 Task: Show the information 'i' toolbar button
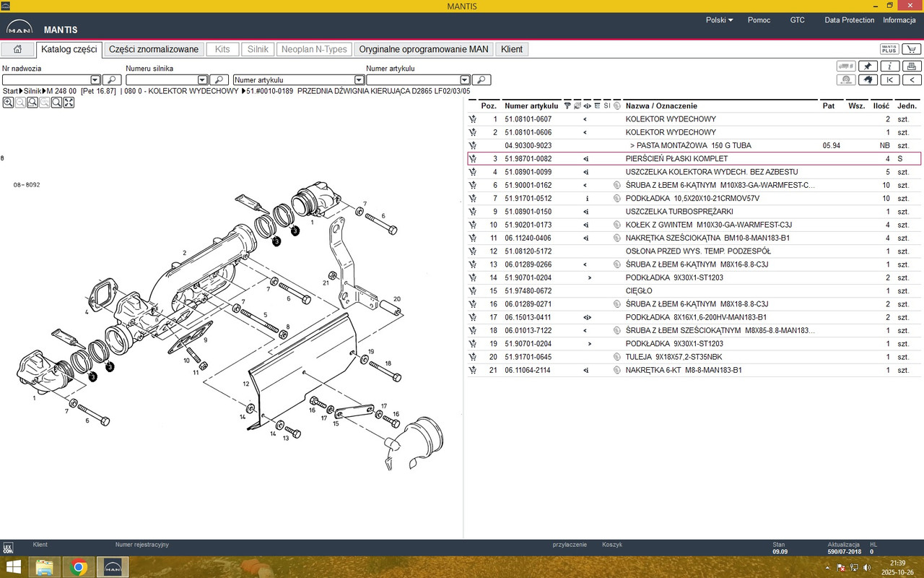click(x=890, y=66)
